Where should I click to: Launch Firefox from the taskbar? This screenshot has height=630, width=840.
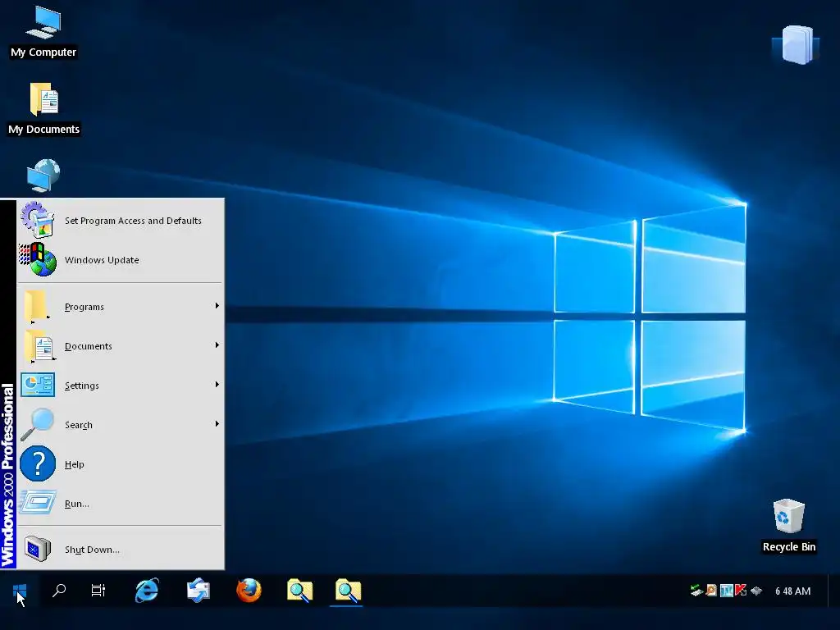tap(249, 591)
